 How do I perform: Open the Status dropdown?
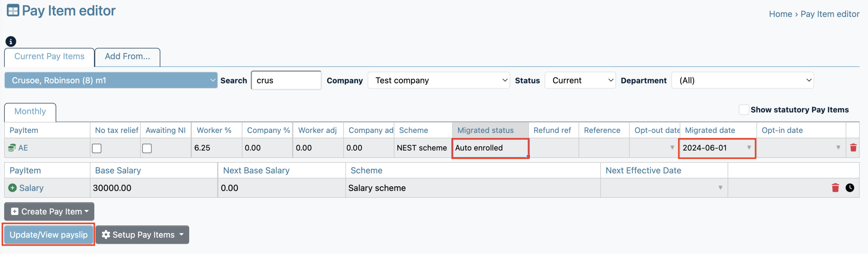pyautogui.click(x=580, y=80)
